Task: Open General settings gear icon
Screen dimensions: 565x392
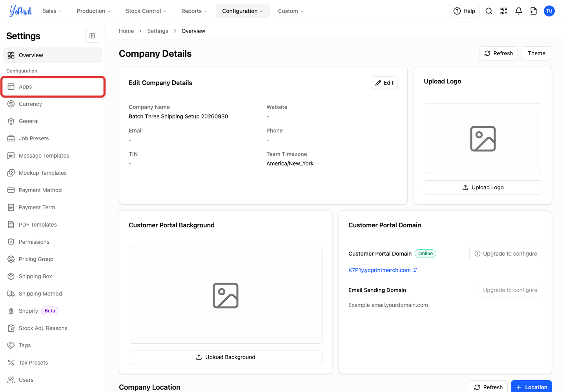Action: tap(11, 121)
